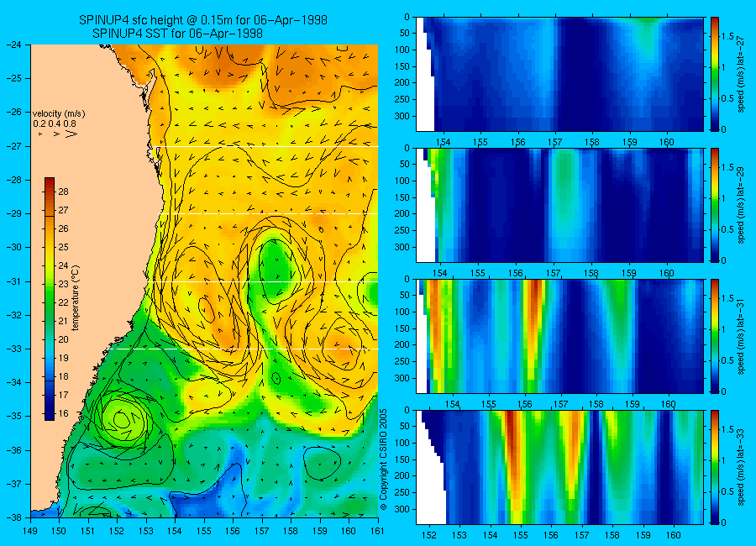
Task: Click the '0.2 0.4 0.8' velocity scale values
Action: (x=55, y=124)
